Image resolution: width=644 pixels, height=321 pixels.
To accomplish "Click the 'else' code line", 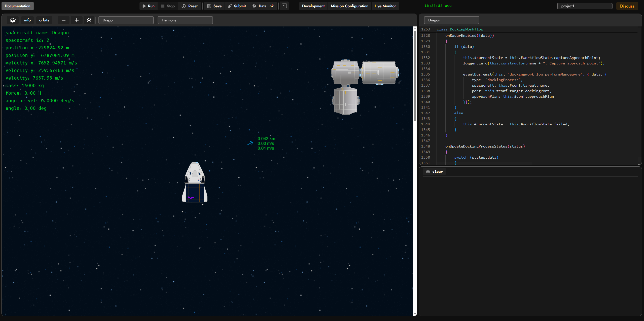I will pos(458,113).
